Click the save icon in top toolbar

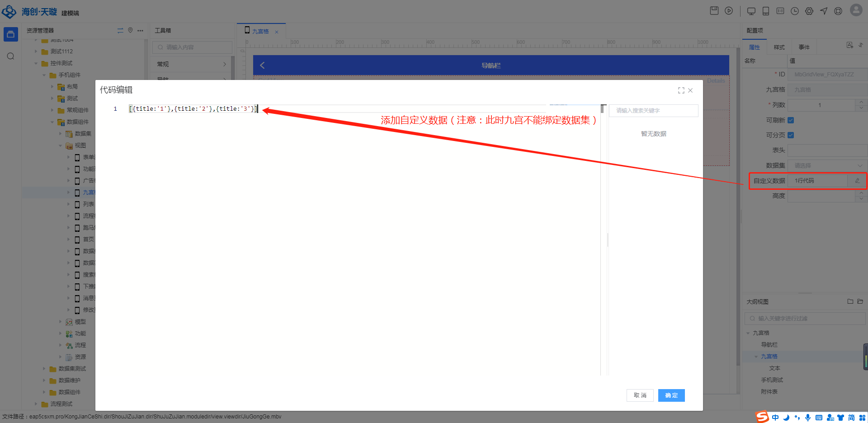[x=714, y=11]
